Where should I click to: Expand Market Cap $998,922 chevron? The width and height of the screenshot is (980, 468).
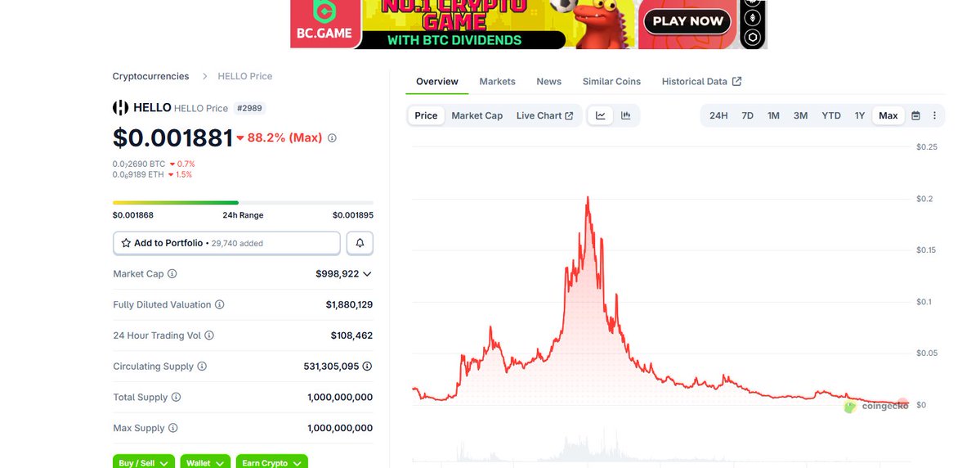point(367,274)
